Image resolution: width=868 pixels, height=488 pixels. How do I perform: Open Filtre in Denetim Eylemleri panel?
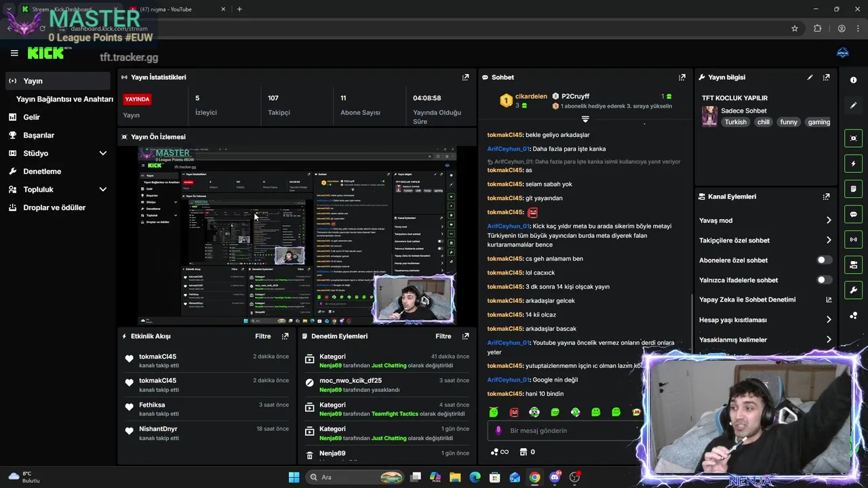pos(443,336)
